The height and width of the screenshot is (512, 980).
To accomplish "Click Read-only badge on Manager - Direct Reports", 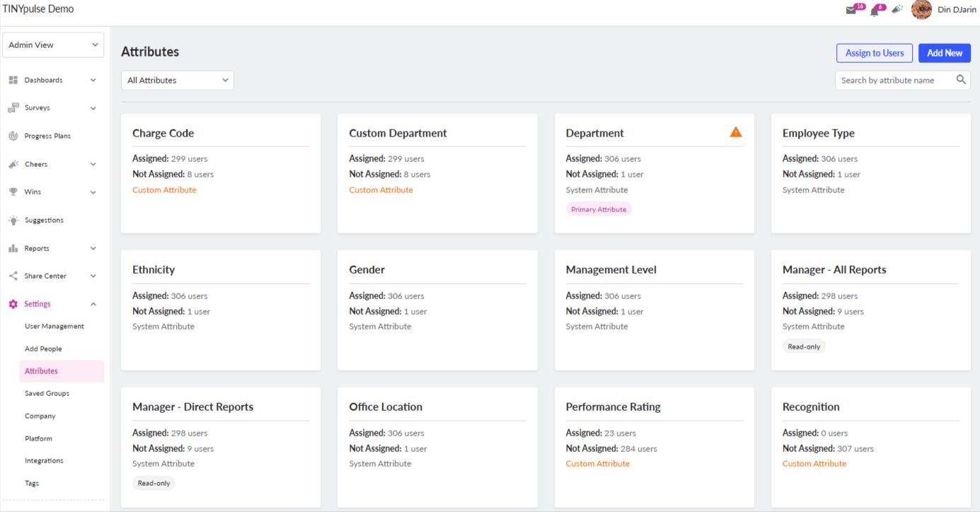I will coord(154,483).
